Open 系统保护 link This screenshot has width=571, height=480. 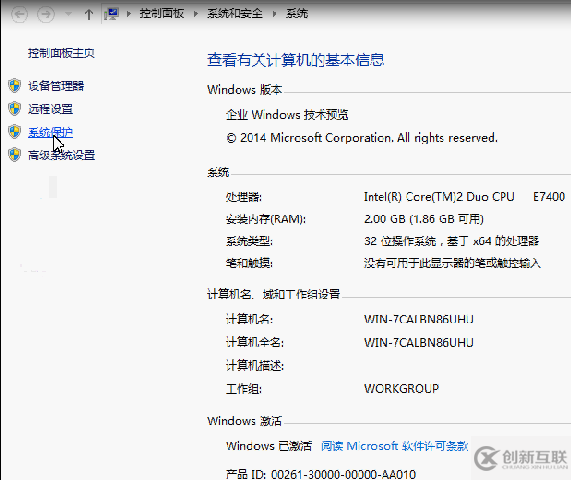[50, 132]
